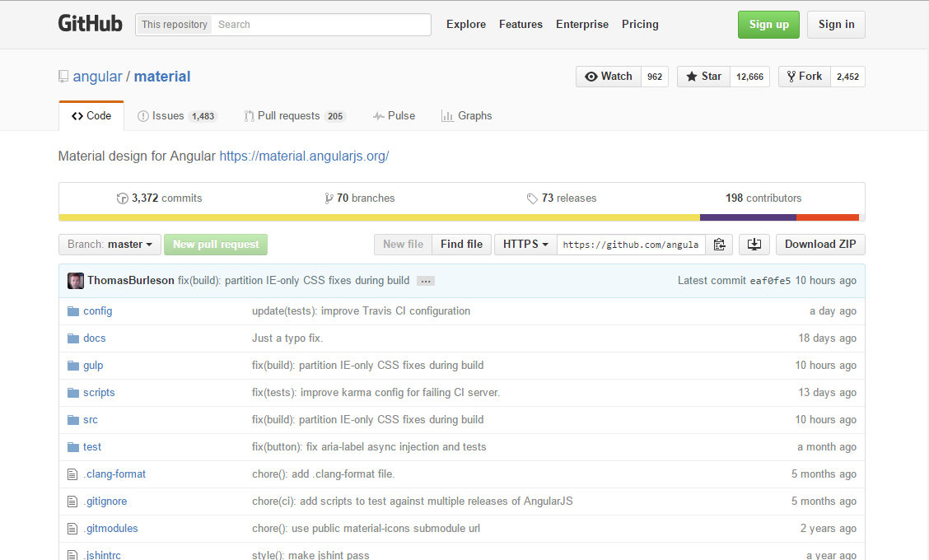Click the yellow language bar segment
The height and width of the screenshot is (560, 929).
(379, 217)
